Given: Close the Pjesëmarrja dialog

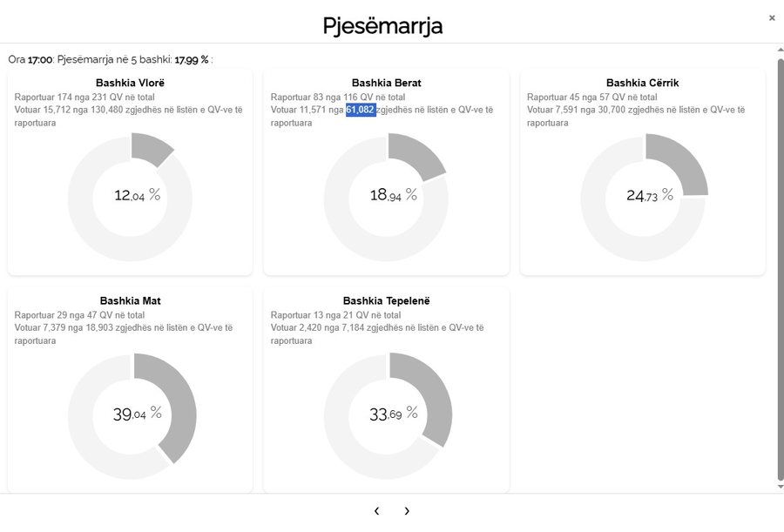Looking at the screenshot, I should pyautogui.click(x=772, y=17).
